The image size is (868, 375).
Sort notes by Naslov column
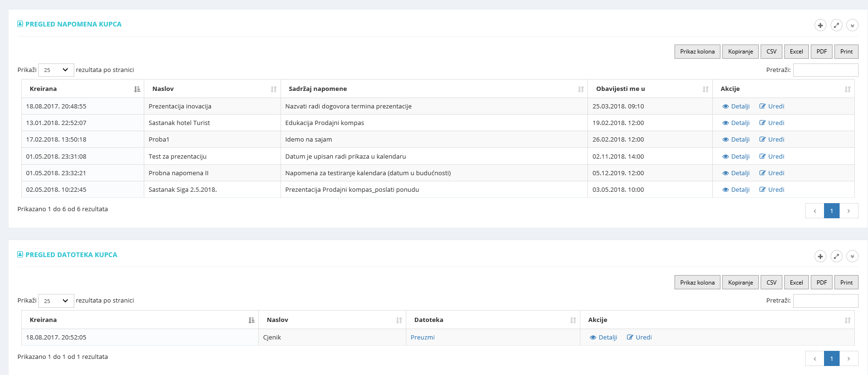[x=212, y=89]
